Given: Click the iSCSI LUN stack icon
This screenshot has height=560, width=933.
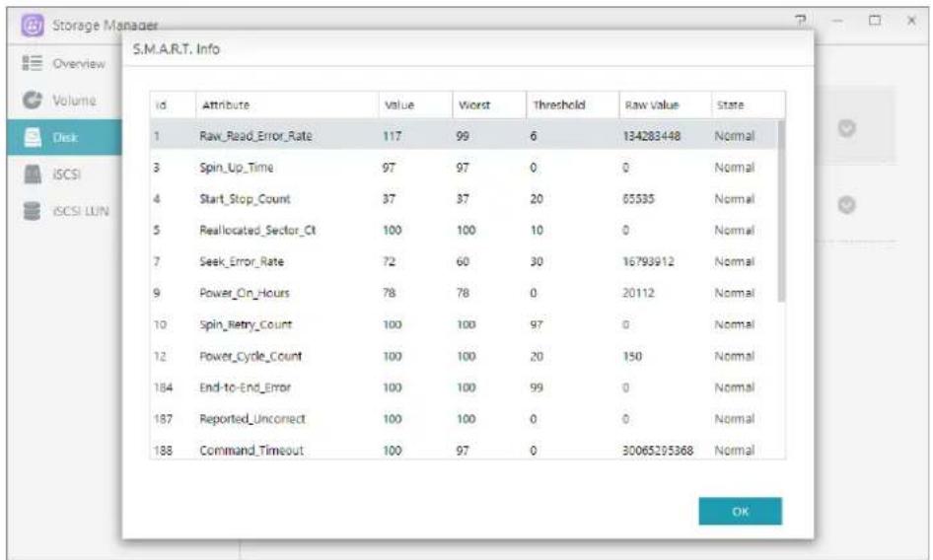Looking at the screenshot, I should coord(33,211).
